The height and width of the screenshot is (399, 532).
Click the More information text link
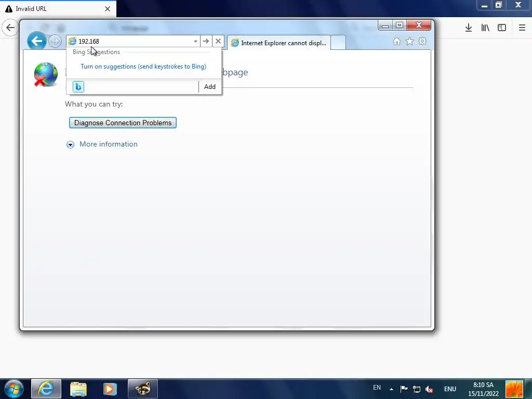coord(109,144)
